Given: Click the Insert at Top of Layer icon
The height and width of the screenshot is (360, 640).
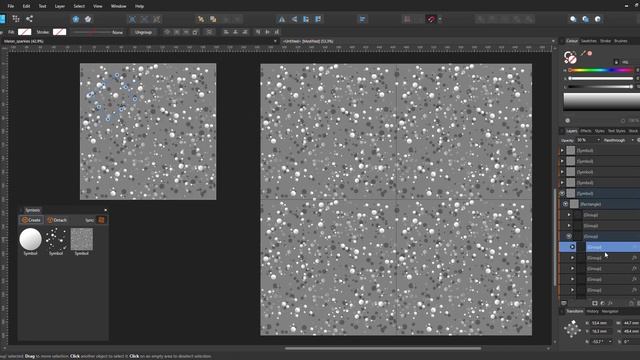Looking at the screenshot, I should point(585,19).
